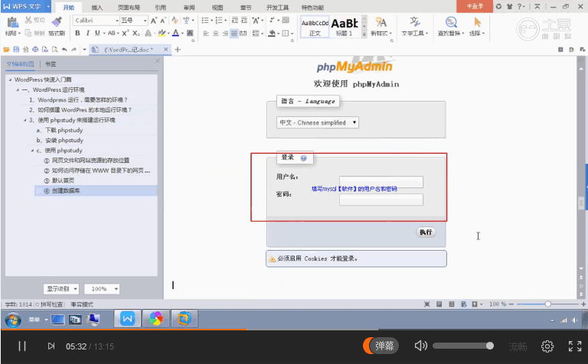Toggle italic formatting
This screenshot has width=588, height=364.
pos(87,34)
